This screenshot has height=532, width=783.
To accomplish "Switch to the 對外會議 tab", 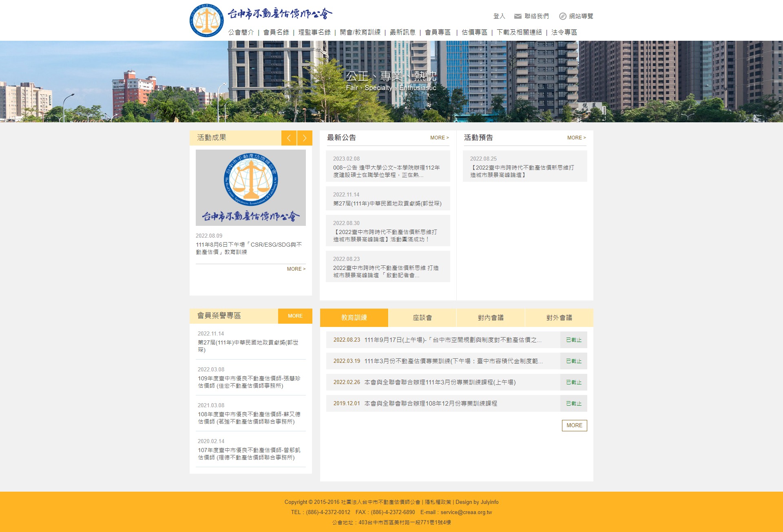I will (x=559, y=317).
